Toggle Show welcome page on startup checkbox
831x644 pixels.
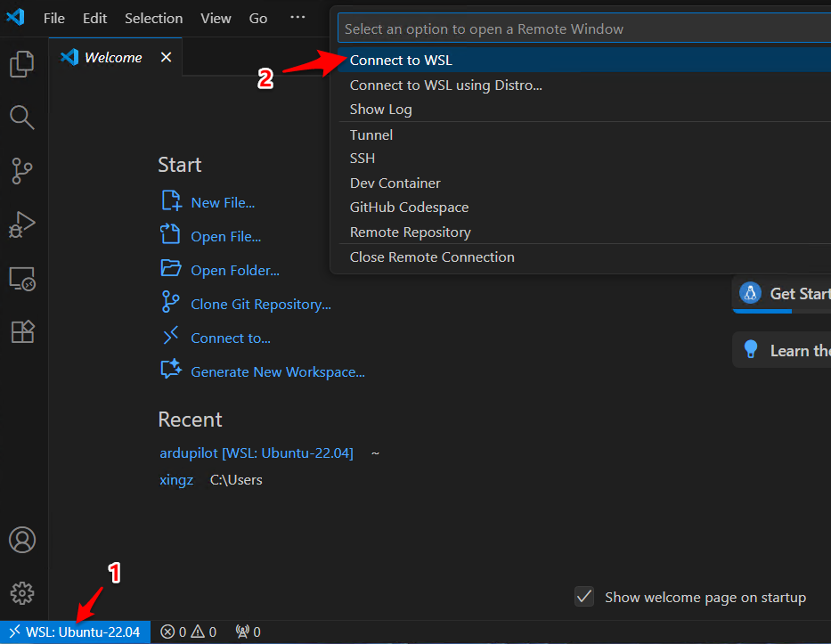click(584, 597)
